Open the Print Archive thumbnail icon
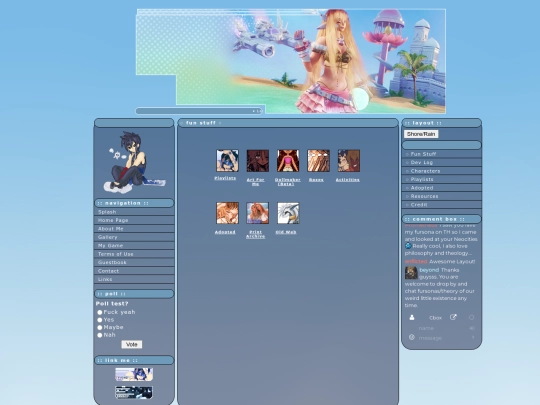Screen dimensions: 540x405 (258, 213)
